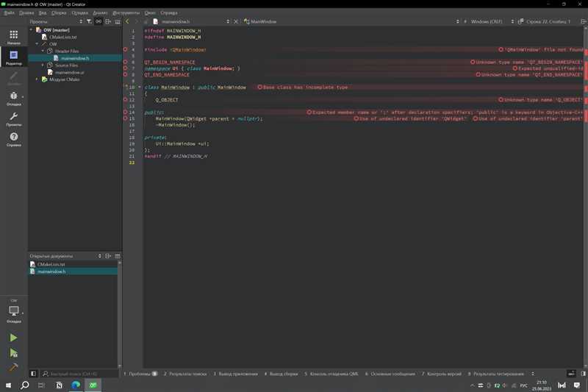Open the Build (Сборка) menu
The height and width of the screenshot is (392, 588).
[59, 13]
